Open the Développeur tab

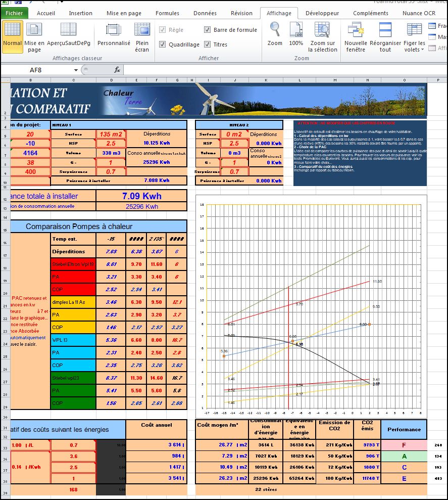tap(322, 13)
